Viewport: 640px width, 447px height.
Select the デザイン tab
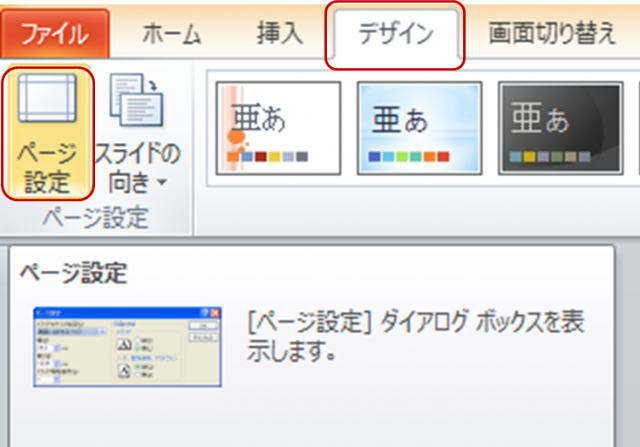(396, 34)
